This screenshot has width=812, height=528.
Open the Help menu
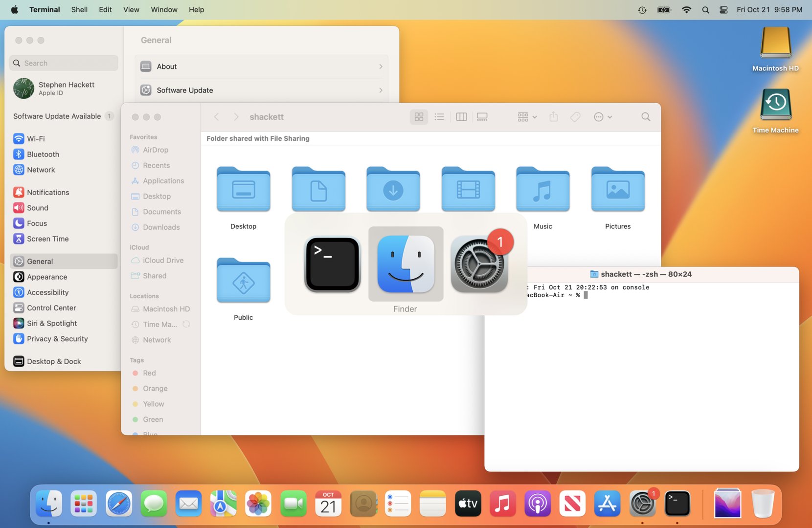click(x=196, y=10)
